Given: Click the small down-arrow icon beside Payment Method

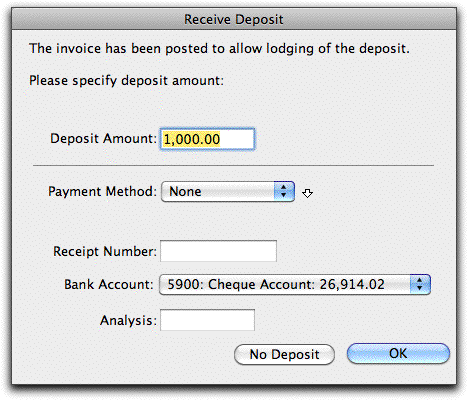Looking at the screenshot, I should pyautogui.click(x=307, y=193).
